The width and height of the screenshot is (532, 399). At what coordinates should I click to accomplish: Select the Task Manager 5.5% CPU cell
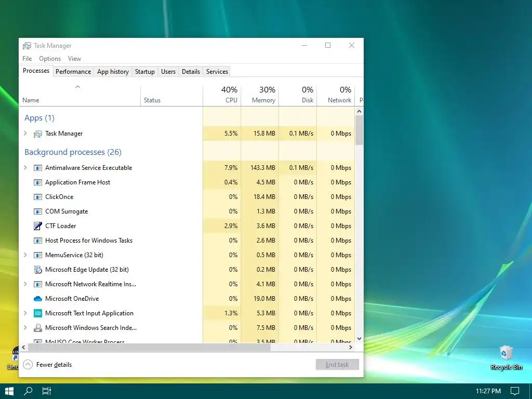[x=222, y=134]
